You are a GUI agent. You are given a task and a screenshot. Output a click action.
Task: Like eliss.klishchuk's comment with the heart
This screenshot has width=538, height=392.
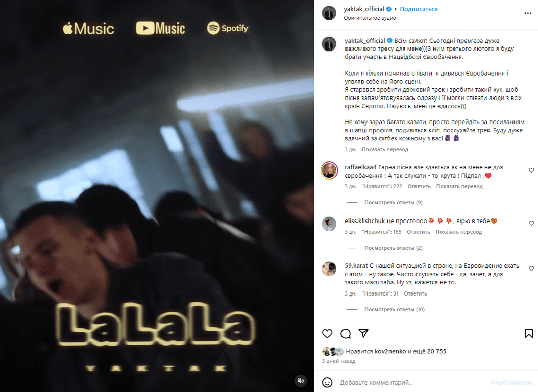[x=531, y=223]
